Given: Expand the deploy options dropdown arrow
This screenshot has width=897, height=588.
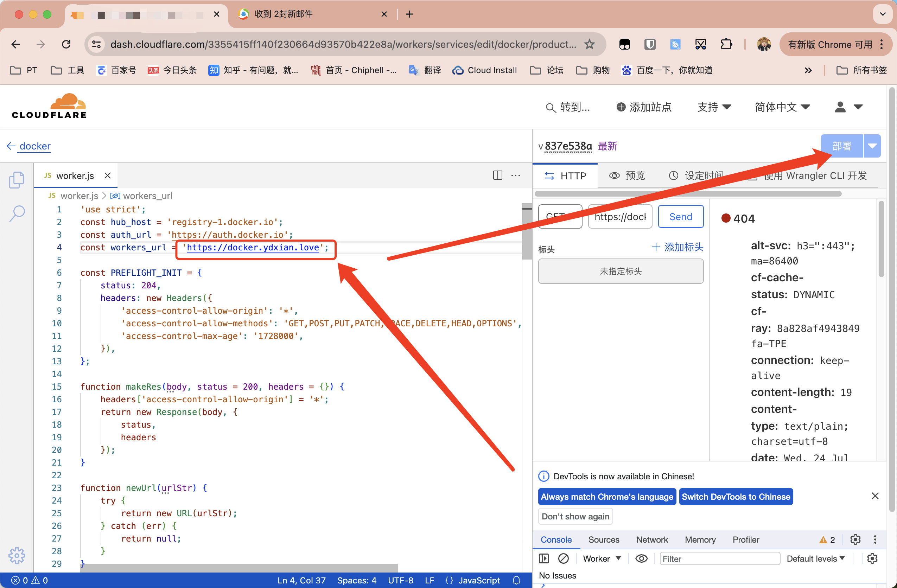Looking at the screenshot, I should (872, 146).
